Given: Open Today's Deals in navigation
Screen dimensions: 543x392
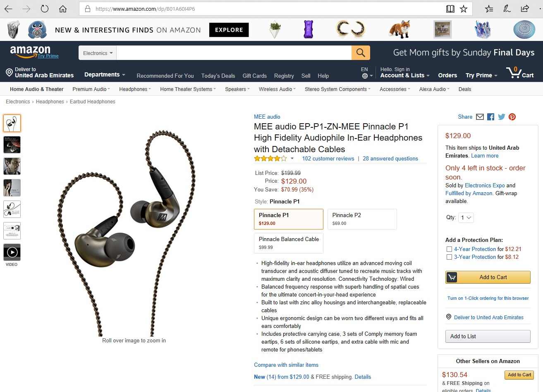Looking at the screenshot, I should (x=218, y=76).
